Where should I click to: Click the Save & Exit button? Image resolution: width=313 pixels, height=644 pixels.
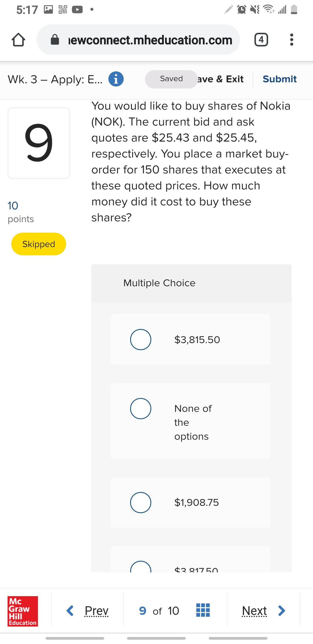click(221, 79)
